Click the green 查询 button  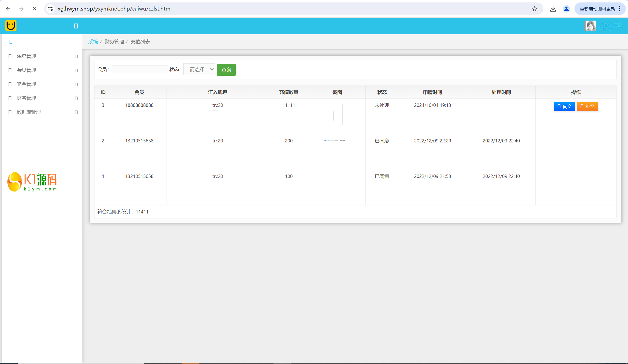click(x=226, y=70)
